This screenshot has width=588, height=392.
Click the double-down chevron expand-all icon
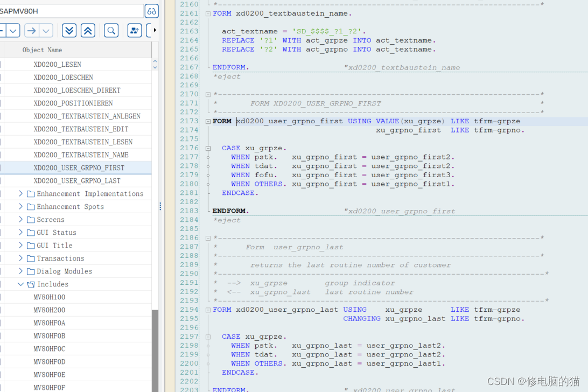point(69,30)
